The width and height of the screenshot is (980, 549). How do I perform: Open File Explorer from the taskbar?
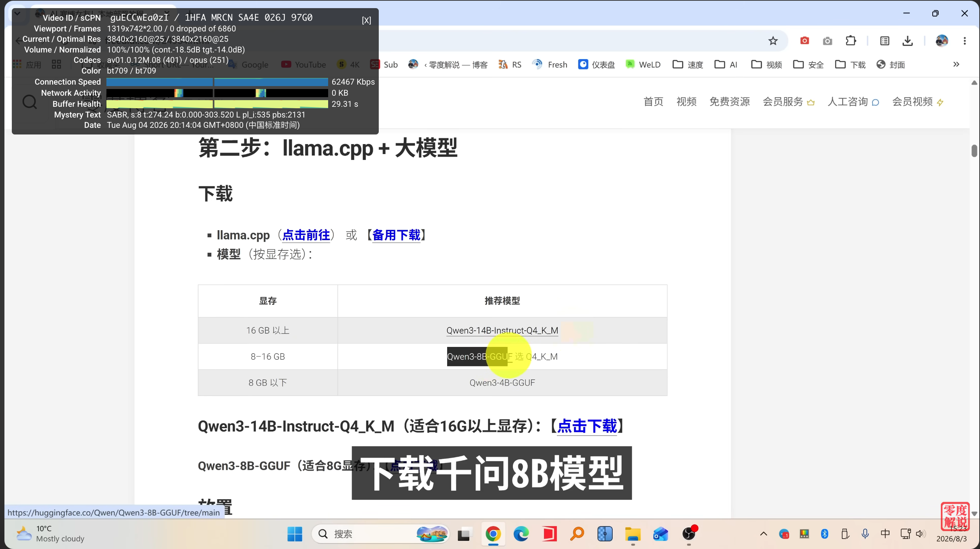pos(633,534)
